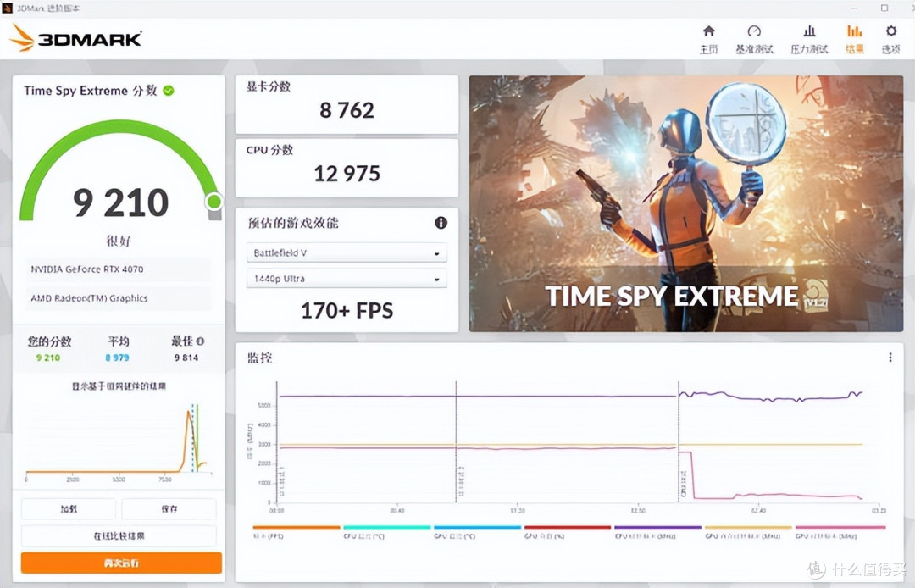
Task: Open info icon for 预估的游戏效能
Action: 441,222
